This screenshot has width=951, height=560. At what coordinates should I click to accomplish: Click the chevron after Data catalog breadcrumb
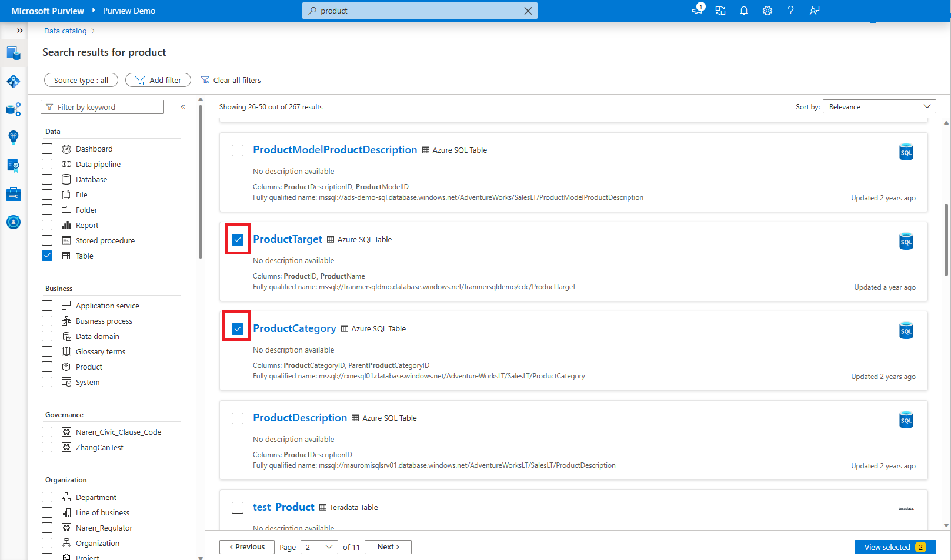click(x=93, y=31)
